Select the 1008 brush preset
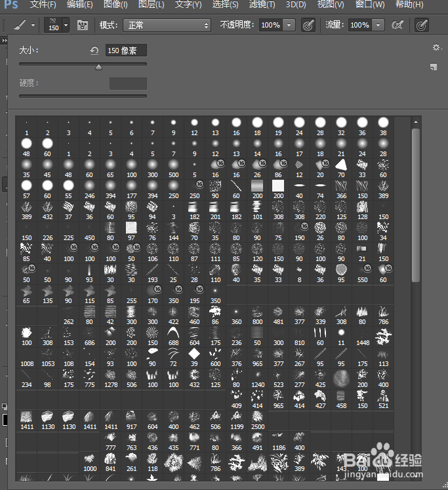The height and width of the screenshot is (490, 448). tap(26, 357)
